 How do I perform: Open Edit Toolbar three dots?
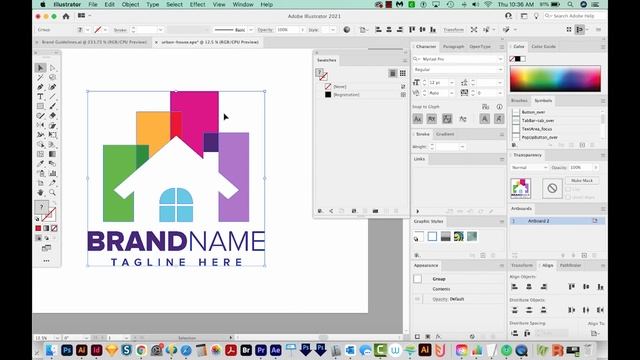tap(47, 261)
